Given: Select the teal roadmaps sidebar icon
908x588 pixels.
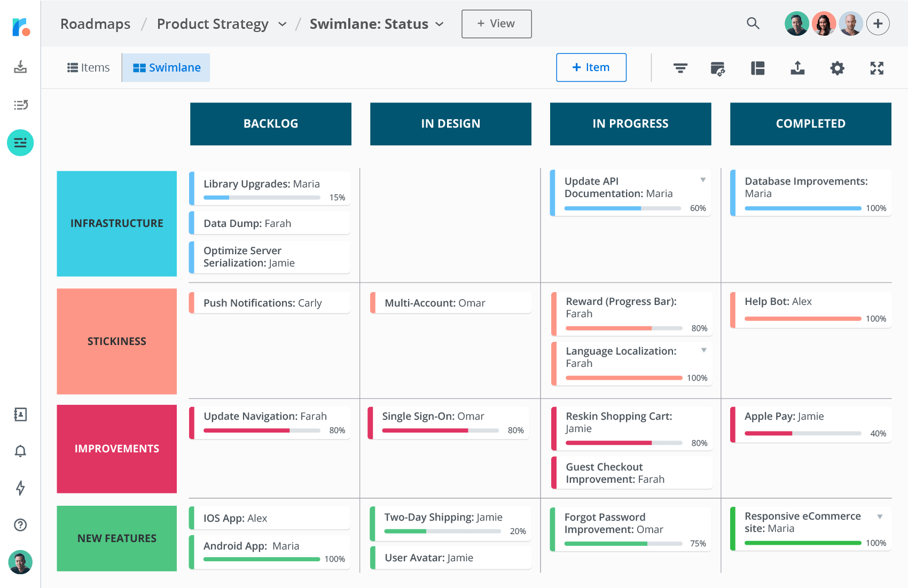Looking at the screenshot, I should [x=20, y=143].
